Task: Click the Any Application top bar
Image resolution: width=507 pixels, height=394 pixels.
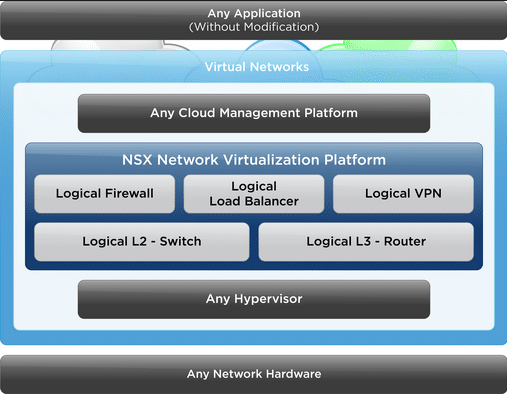Action: [x=253, y=20]
